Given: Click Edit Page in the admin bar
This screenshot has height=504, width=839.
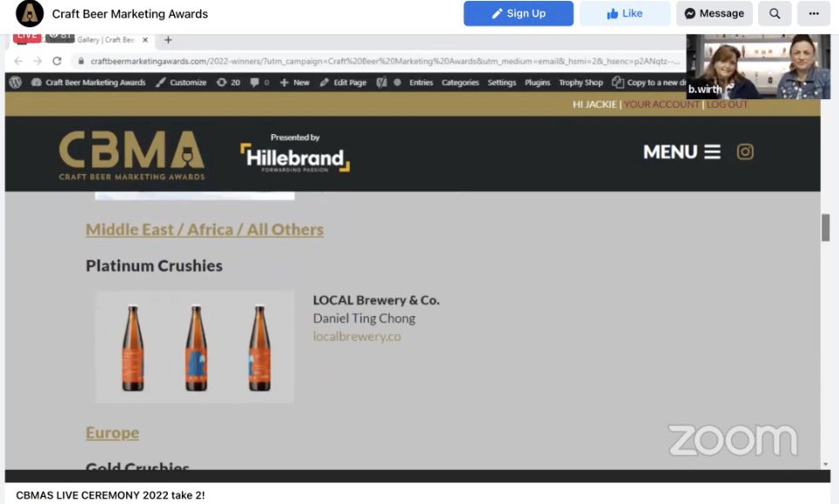Looking at the screenshot, I should click(343, 83).
